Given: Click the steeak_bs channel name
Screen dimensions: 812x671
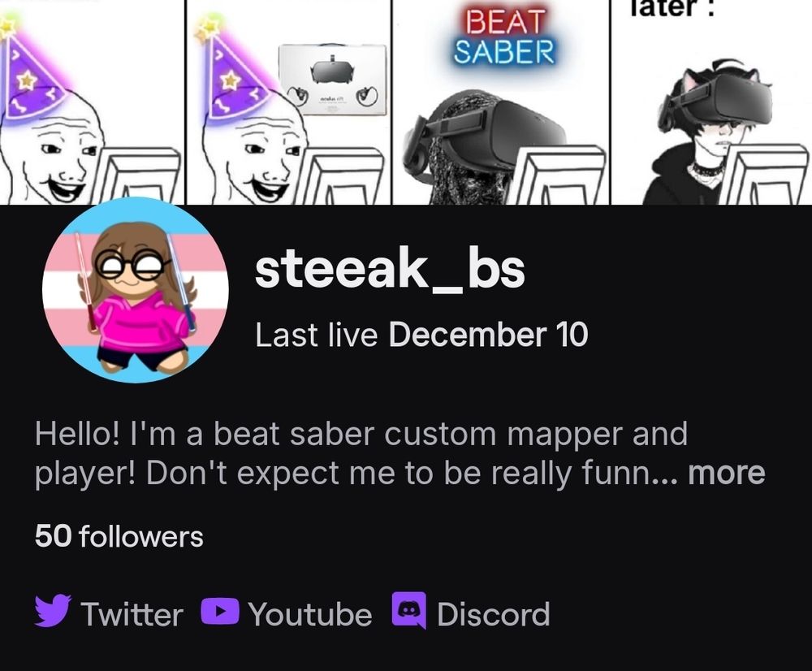Looking at the screenshot, I should pyautogui.click(x=390, y=270).
